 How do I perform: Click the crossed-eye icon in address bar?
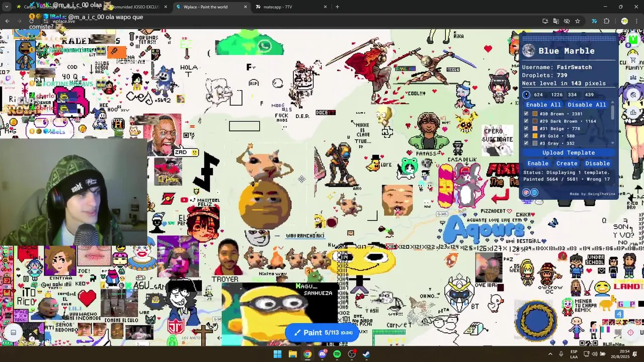(567, 21)
